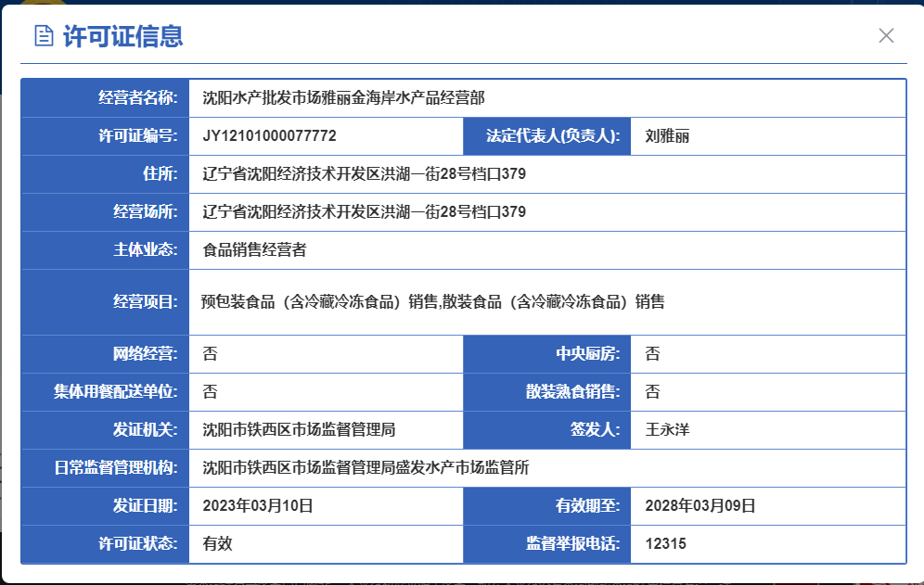This screenshot has width=924, height=585.
Task: Click the 中央厨房 label
Action: click(588, 354)
